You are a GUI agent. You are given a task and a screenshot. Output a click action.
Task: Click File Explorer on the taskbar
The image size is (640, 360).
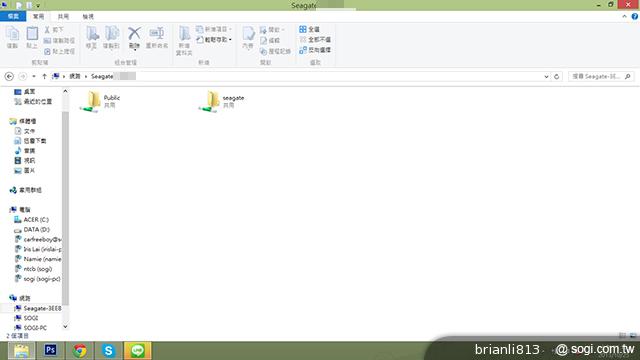tap(21, 350)
